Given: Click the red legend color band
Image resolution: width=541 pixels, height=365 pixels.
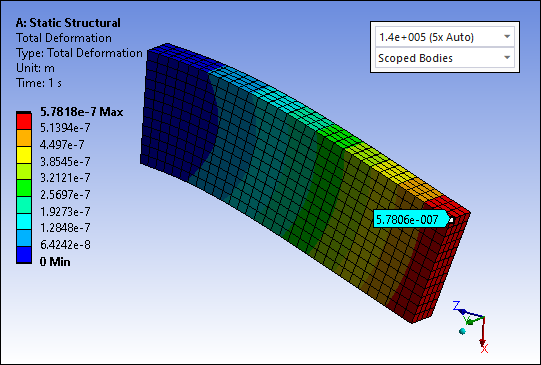Looking at the screenshot, I should click(x=24, y=121).
